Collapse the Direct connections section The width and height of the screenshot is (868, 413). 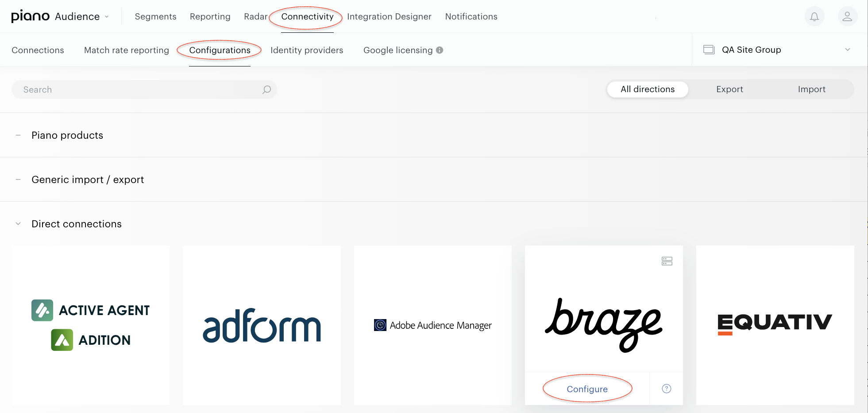[18, 224]
